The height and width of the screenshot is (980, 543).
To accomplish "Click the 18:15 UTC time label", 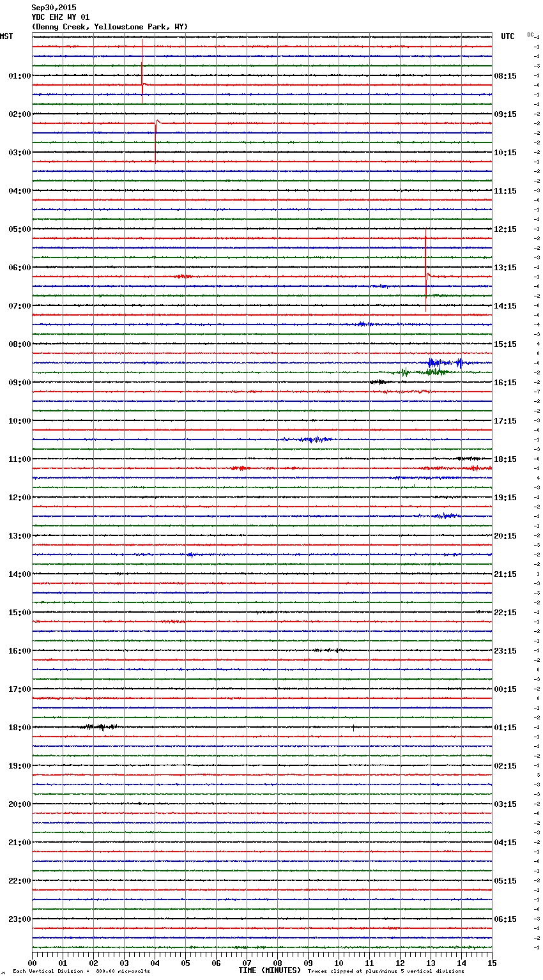I will pyautogui.click(x=505, y=459).
